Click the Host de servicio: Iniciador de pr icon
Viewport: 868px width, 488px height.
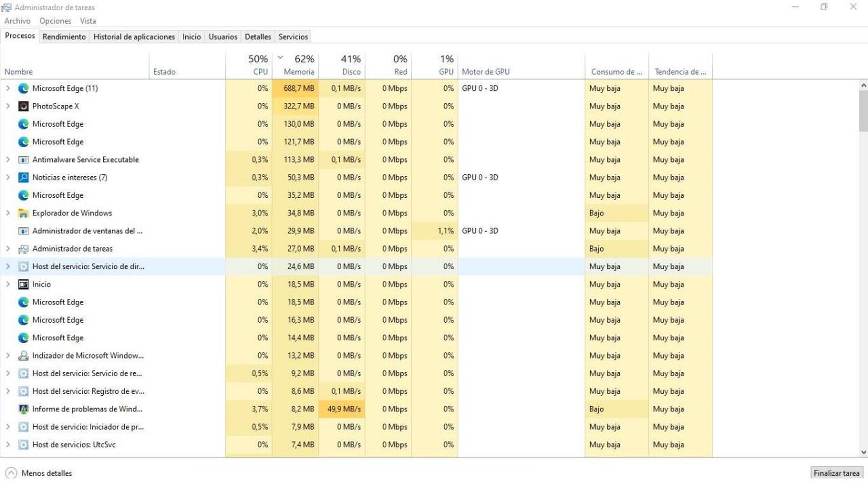23,427
